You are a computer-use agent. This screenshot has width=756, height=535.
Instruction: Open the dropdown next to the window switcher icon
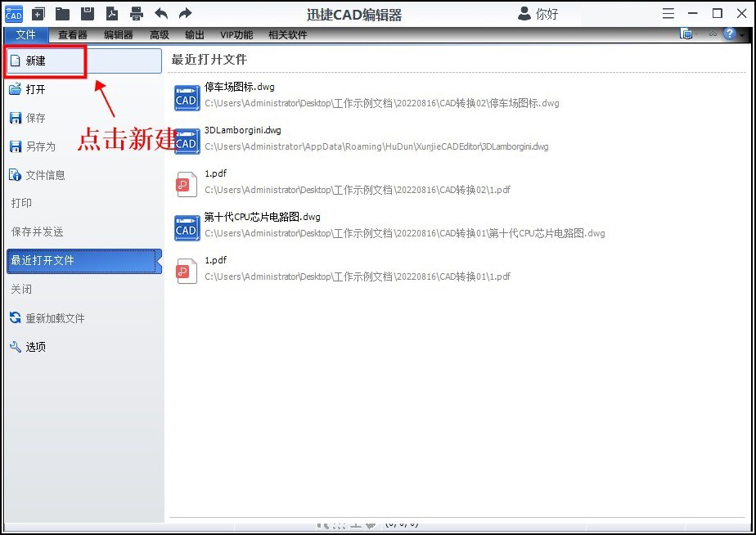click(695, 34)
